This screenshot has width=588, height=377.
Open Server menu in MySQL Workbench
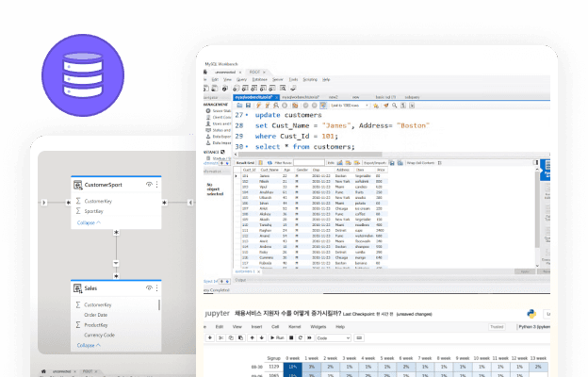(277, 79)
